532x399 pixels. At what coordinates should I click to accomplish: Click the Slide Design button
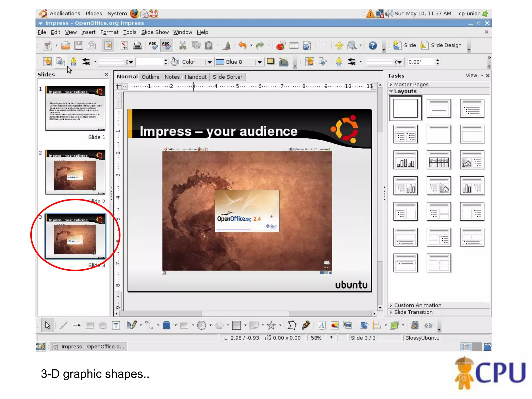coord(441,45)
